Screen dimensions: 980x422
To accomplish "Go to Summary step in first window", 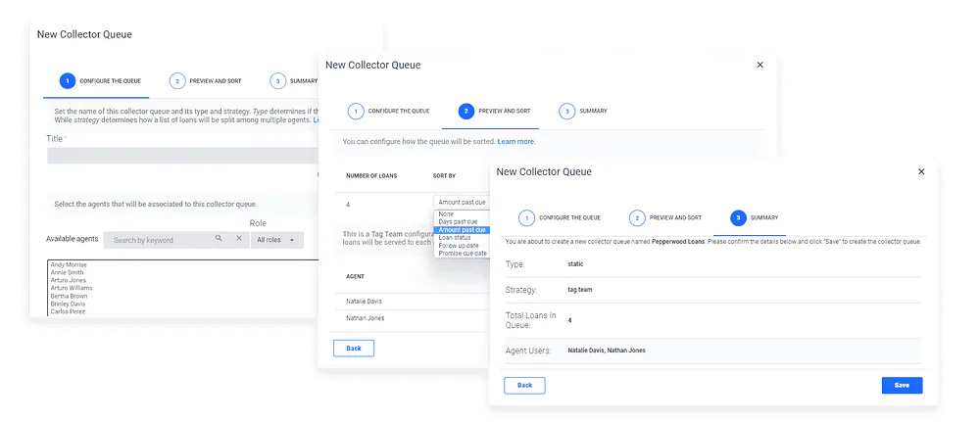I will (x=294, y=81).
